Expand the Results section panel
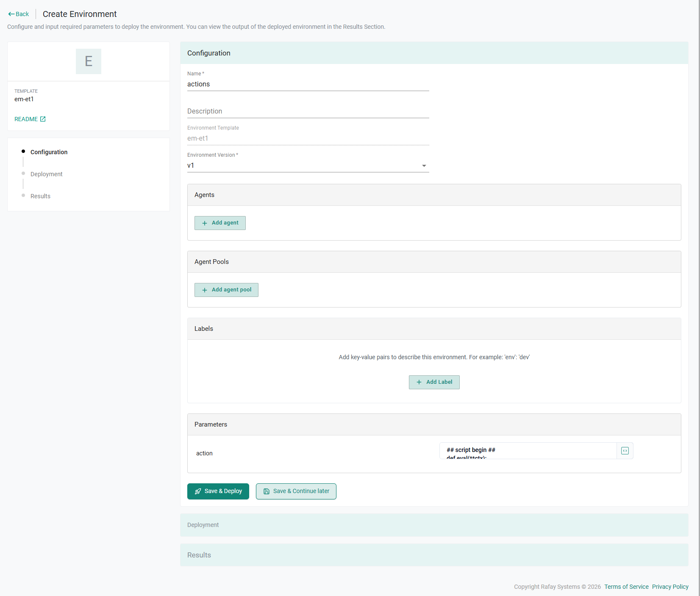This screenshot has height=596, width=700. (434, 555)
